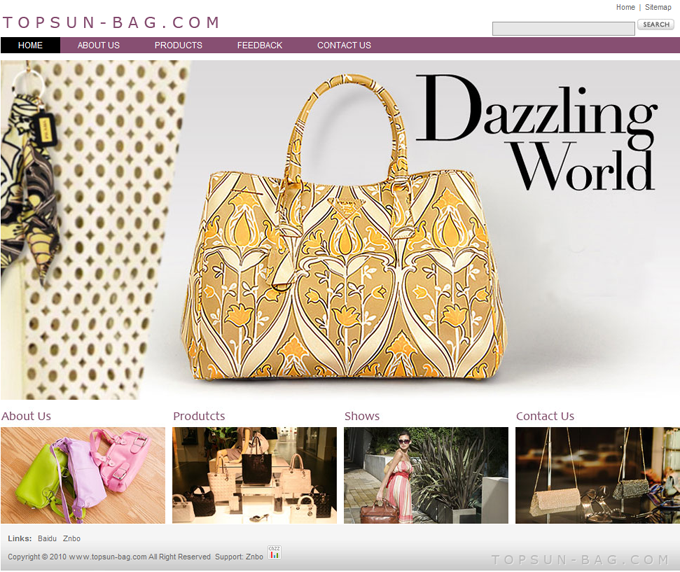This screenshot has height=572, width=680.
Task: Focus the search text field
Action: tap(563, 28)
